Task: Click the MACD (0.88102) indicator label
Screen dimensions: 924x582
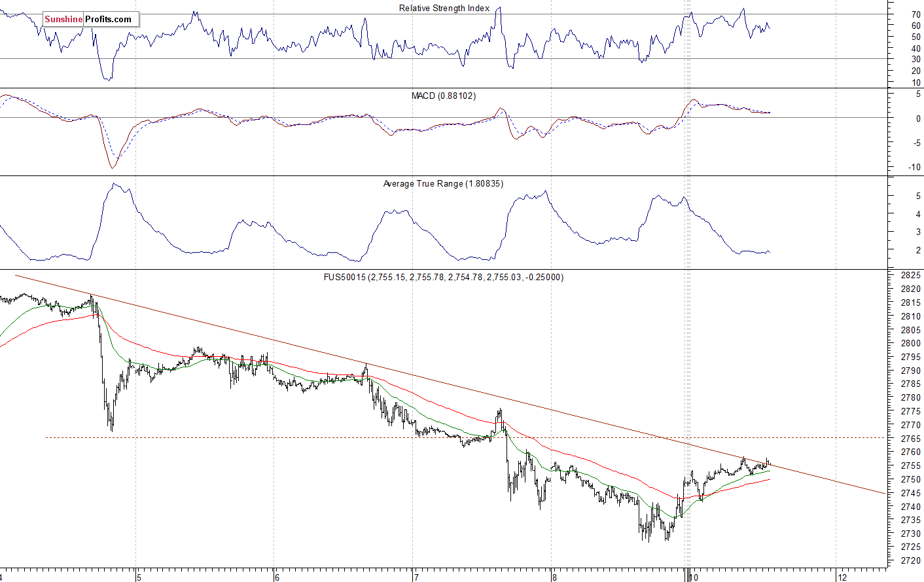Action: [443, 96]
